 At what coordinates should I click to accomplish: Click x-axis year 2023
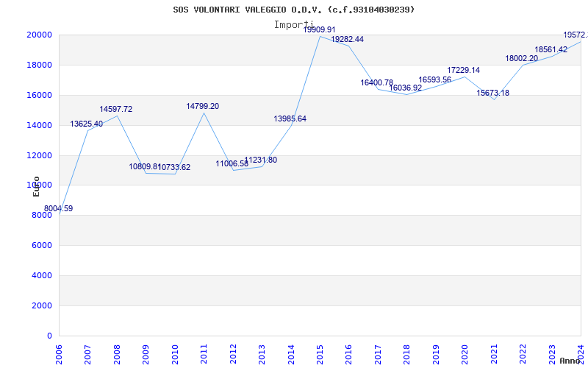552,355
